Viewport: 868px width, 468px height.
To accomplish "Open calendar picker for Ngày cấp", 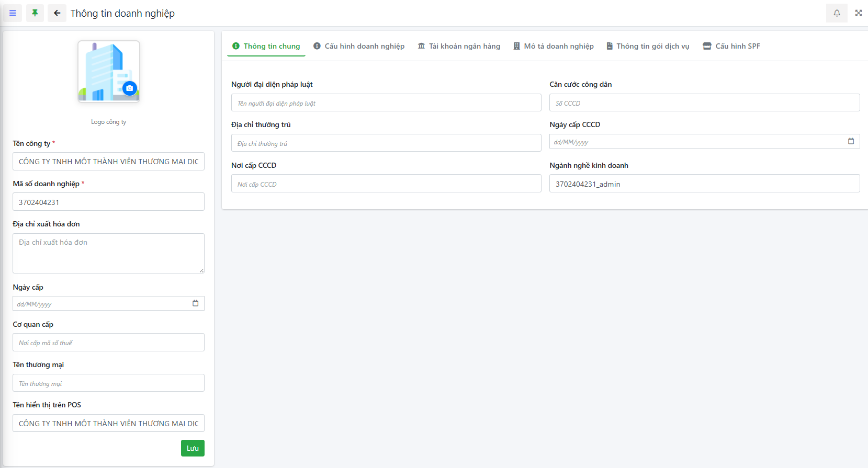I will (x=195, y=303).
